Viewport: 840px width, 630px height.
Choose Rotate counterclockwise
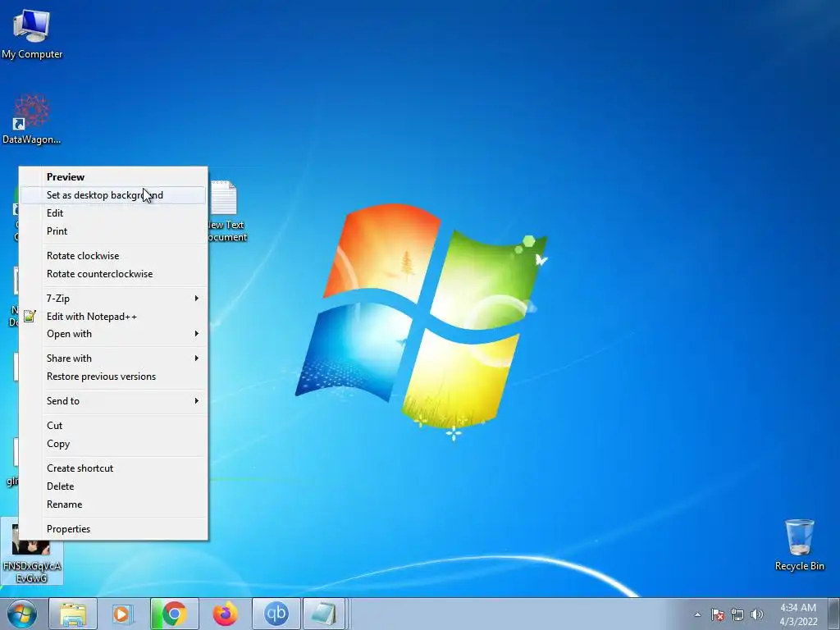[x=113, y=274]
